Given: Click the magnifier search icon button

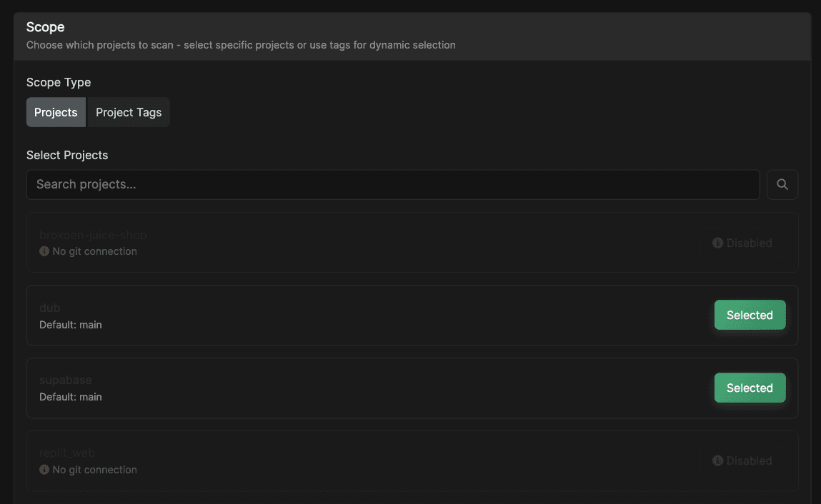Looking at the screenshot, I should tap(782, 185).
